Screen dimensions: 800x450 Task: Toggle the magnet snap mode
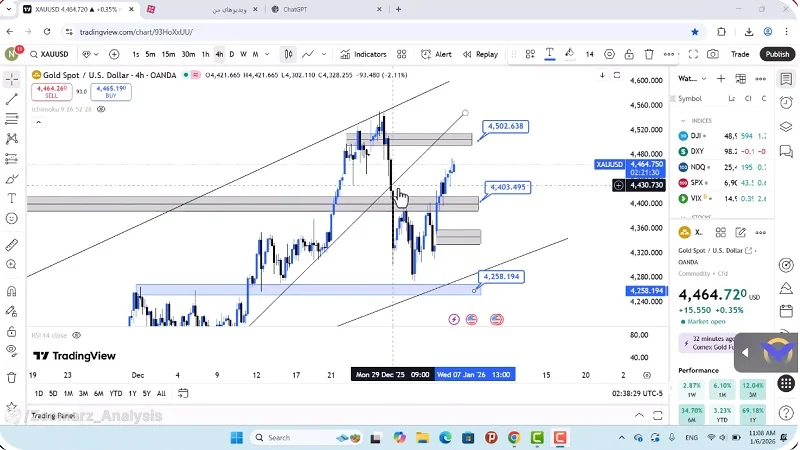click(x=12, y=291)
